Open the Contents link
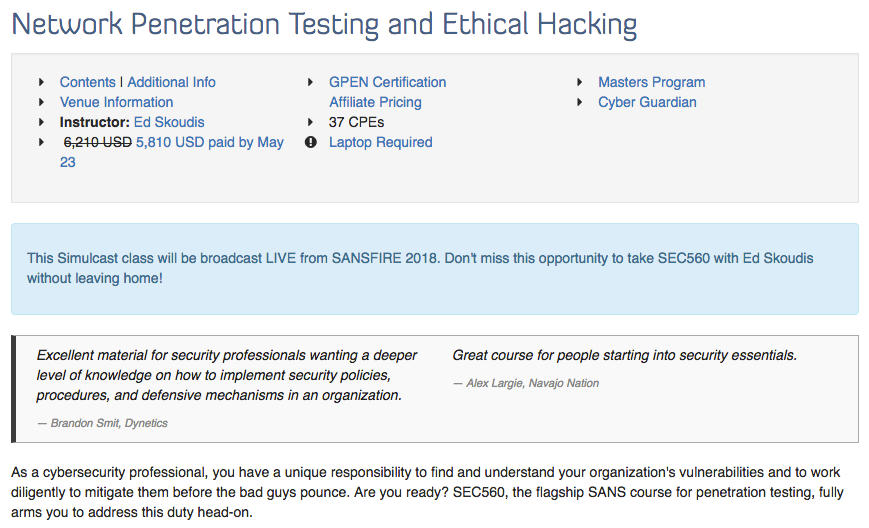869x528 pixels. click(88, 82)
